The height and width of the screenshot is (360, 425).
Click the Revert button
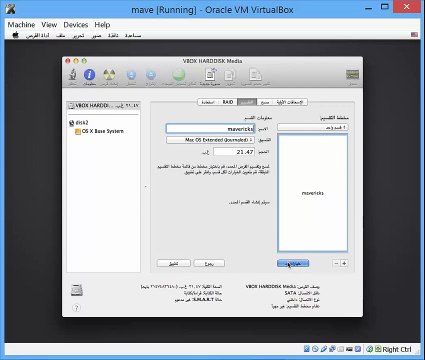209,263
